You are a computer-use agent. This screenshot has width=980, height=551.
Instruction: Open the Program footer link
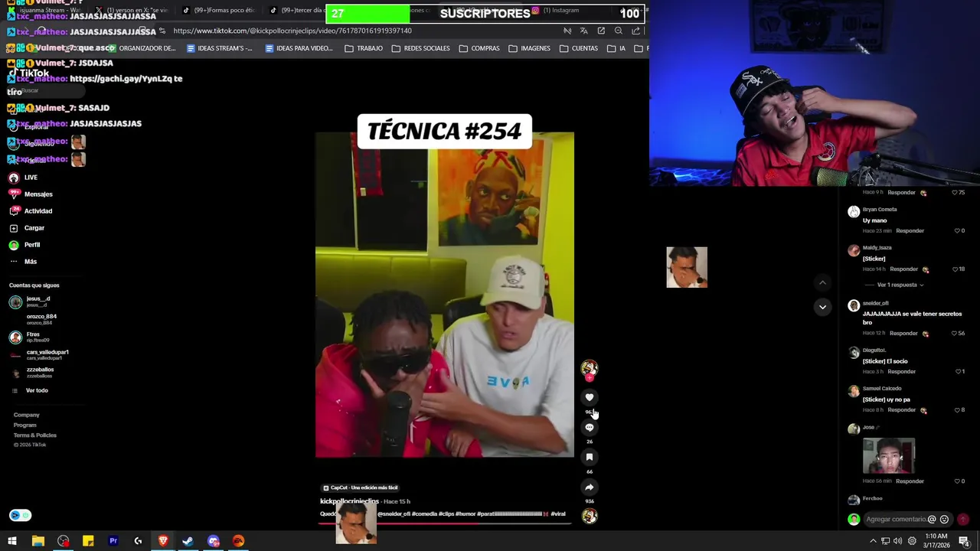[x=24, y=425]
